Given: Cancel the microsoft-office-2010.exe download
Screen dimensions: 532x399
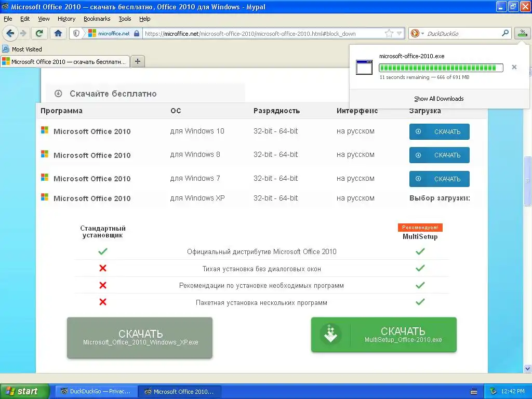Looking at the screenshot, I should 514,67.
